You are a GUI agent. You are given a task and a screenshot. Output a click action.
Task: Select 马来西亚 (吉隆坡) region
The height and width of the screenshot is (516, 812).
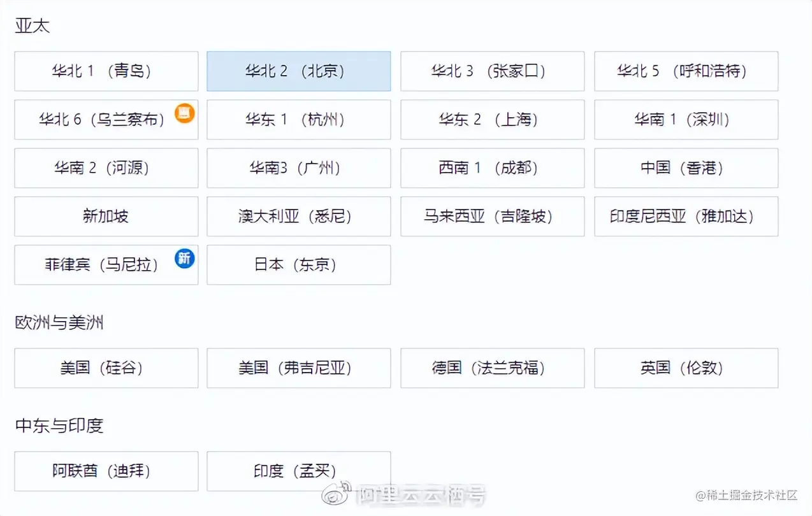pyautogui.click(x=492, y=217)
